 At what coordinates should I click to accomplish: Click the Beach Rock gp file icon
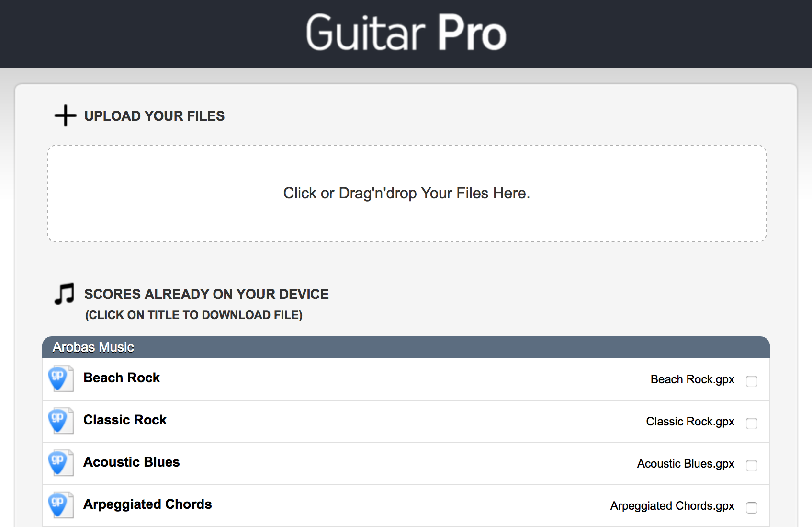pyautogui.click(x=61, y=378)
